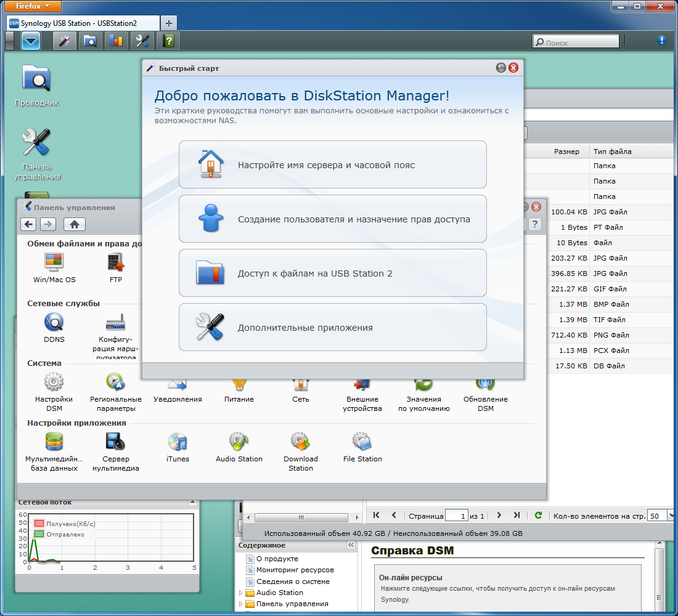This screenshot has height=616, width=678.
Task: Open Уведомления settings
Action: (x=178, y=391)
